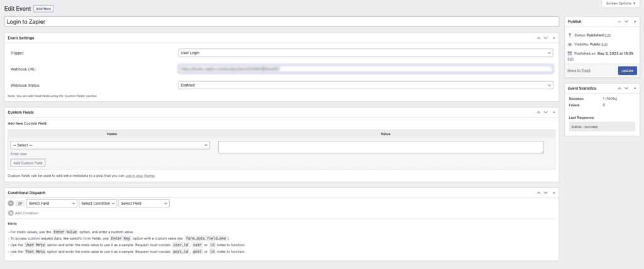Move Event Statistics panel up
Image resolution: width=644 pixels, height=269 pixels.
pos(619,88)
